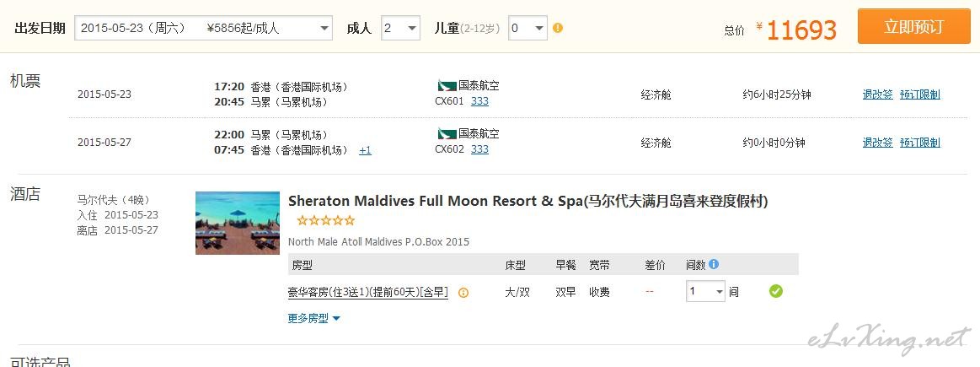Click the 立即预订 booking button
Screen dimensions: 980x367
tap(913, 26)
